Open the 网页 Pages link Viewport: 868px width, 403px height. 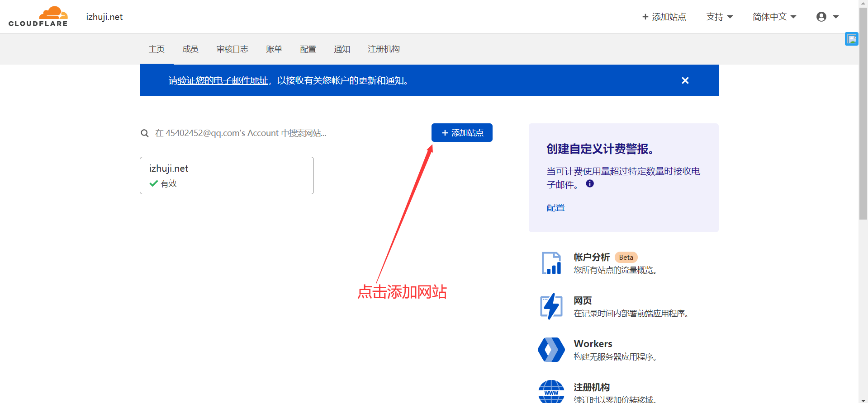[x=583, y=300]
